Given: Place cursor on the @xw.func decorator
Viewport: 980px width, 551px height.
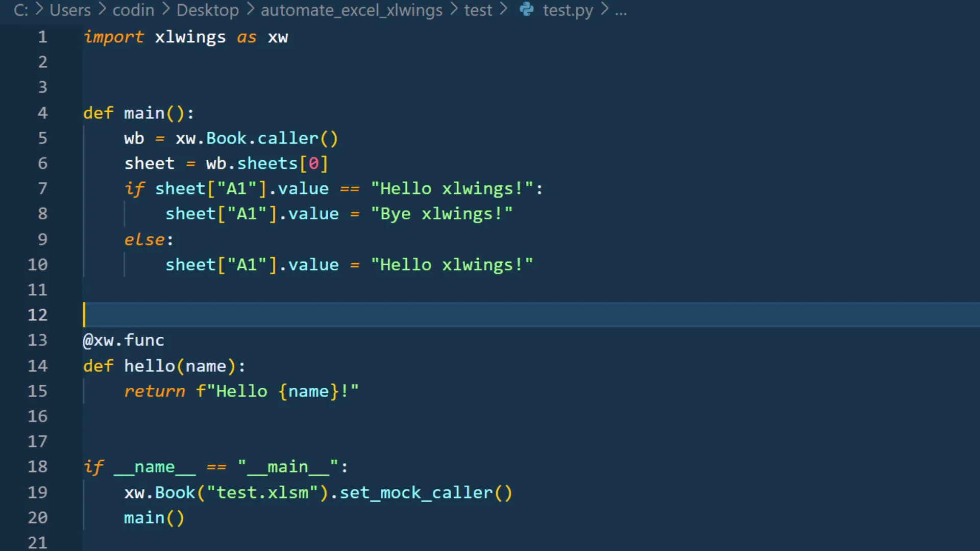Looking at the screenshot, I should [124, 340].
